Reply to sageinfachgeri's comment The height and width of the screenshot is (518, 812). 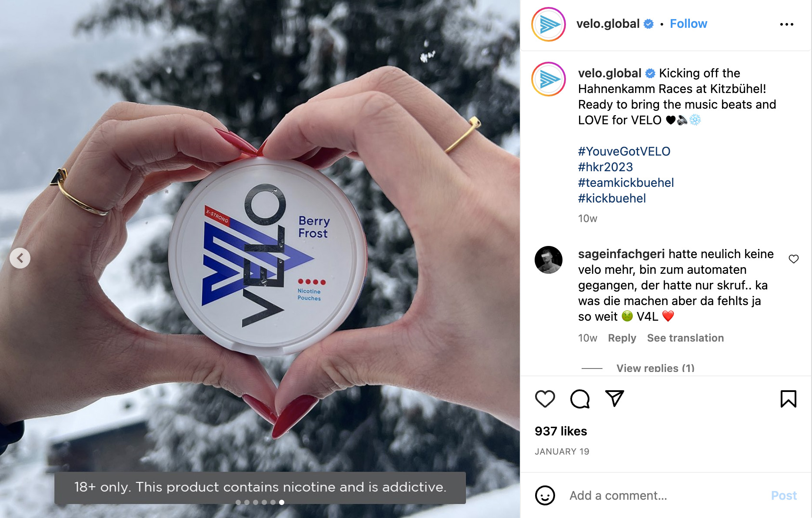click(x=622, y=338)
